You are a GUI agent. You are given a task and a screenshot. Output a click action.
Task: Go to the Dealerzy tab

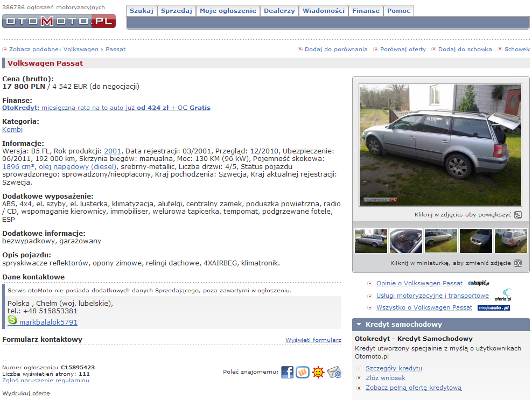279,11
